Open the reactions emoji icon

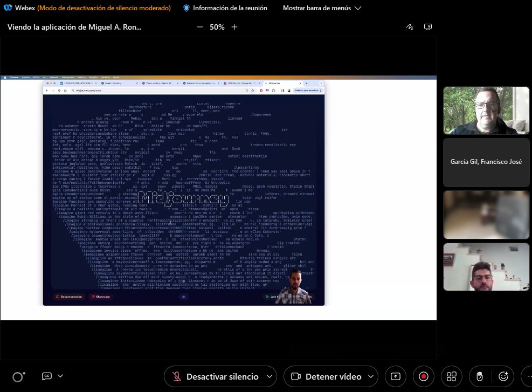click(x=503, y=376)
